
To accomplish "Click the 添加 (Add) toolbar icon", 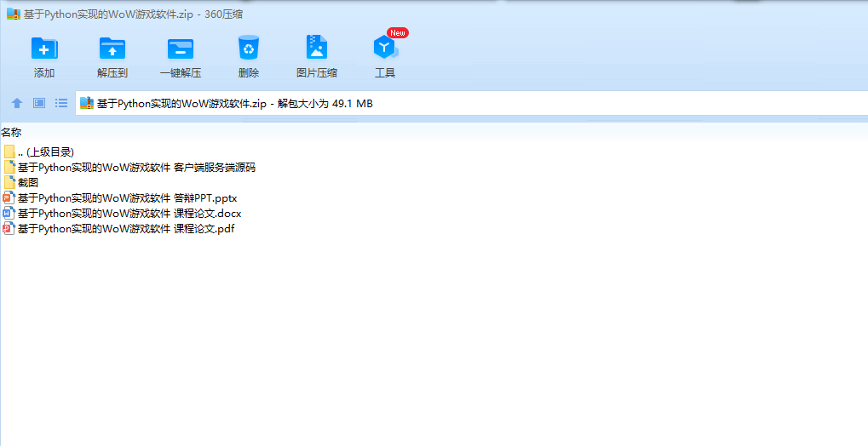I will (44, 49).
